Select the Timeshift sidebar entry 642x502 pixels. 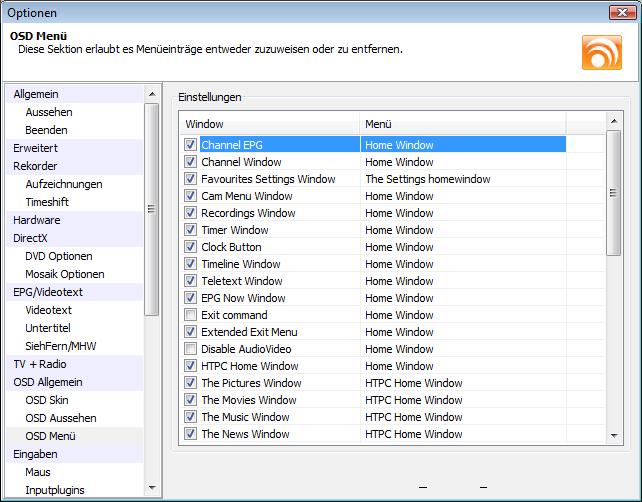pyautogui.click(x=47, y=202)
